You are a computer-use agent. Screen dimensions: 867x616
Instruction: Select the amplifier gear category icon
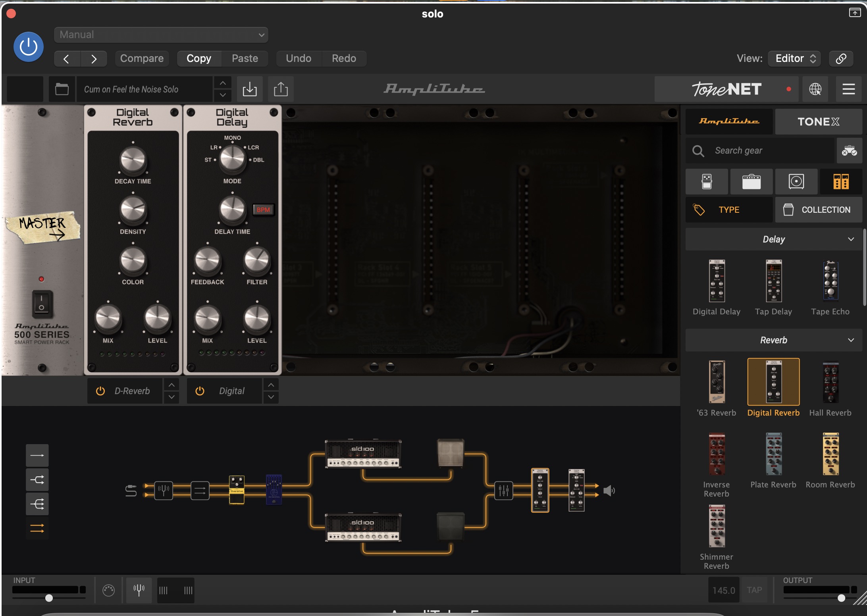pos(751,181)
